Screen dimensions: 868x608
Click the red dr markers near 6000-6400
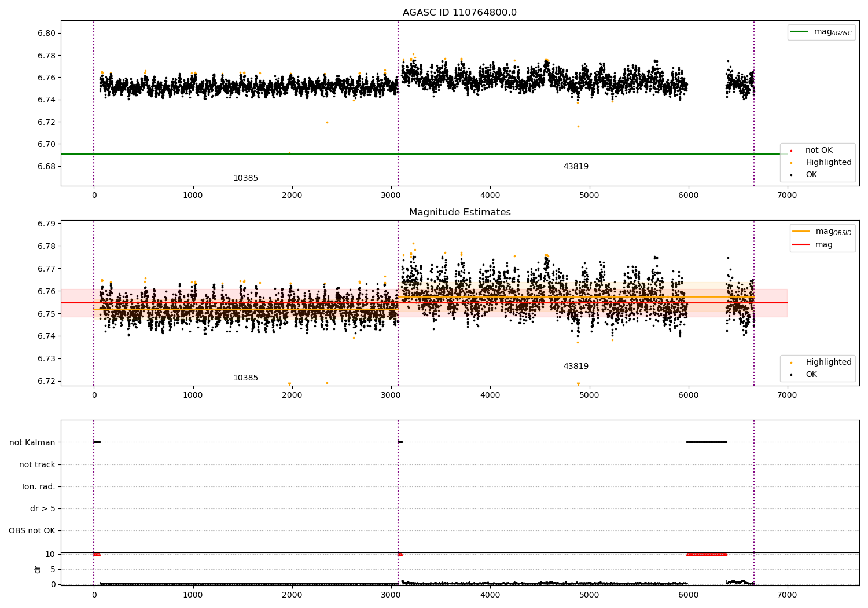pyautogui.click(x=707, y=554)
